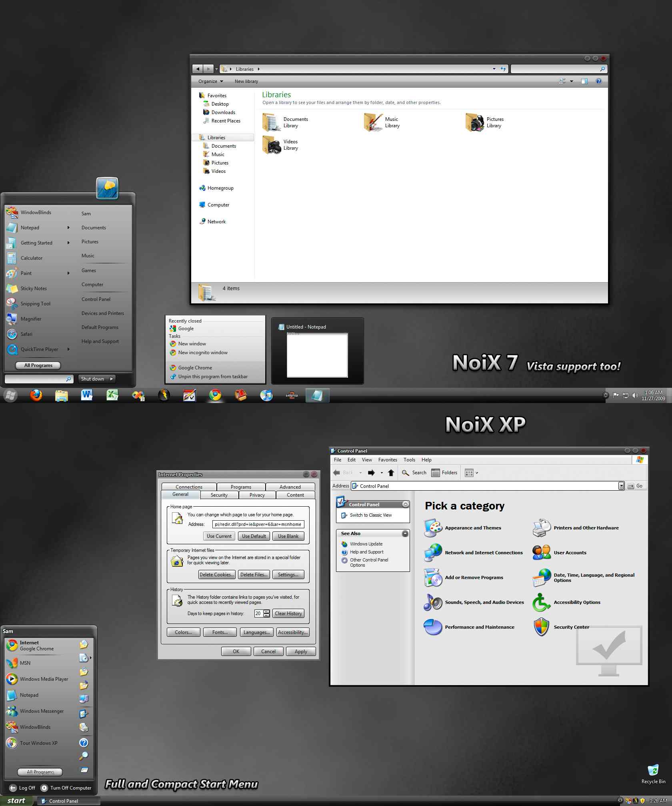Open the Favorites menu in Control Panel
This screenshot has width=672, height=806.
click(x=388, y=460)
